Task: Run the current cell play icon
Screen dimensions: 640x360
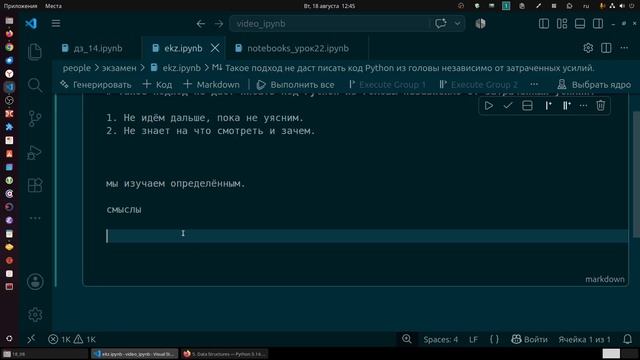Action: tap(489, 106)
